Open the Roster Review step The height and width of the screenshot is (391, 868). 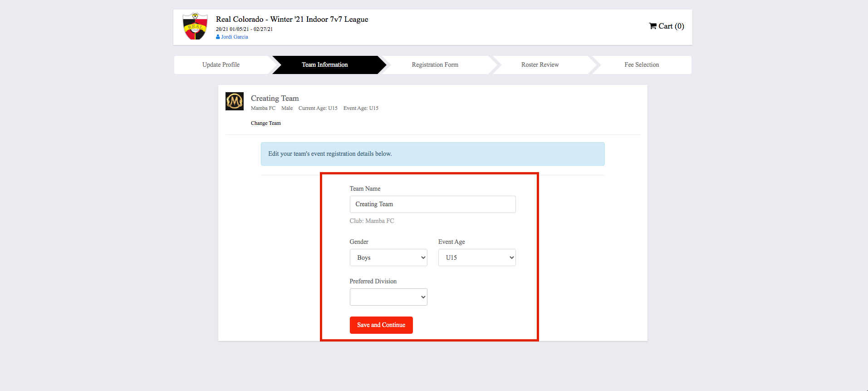pyautogui.click(x=540, y=65)
